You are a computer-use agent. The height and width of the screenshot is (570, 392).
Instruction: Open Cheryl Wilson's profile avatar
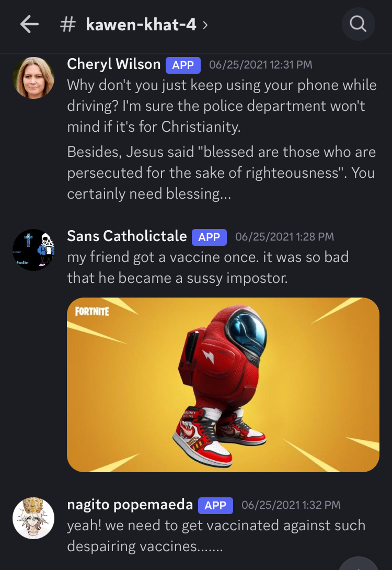coord(33,78)
